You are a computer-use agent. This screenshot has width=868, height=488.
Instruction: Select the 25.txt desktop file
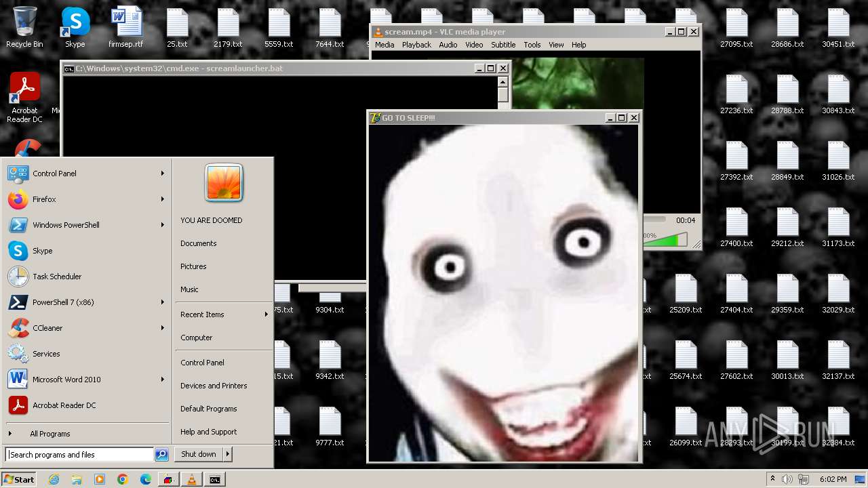coord(177,27)
